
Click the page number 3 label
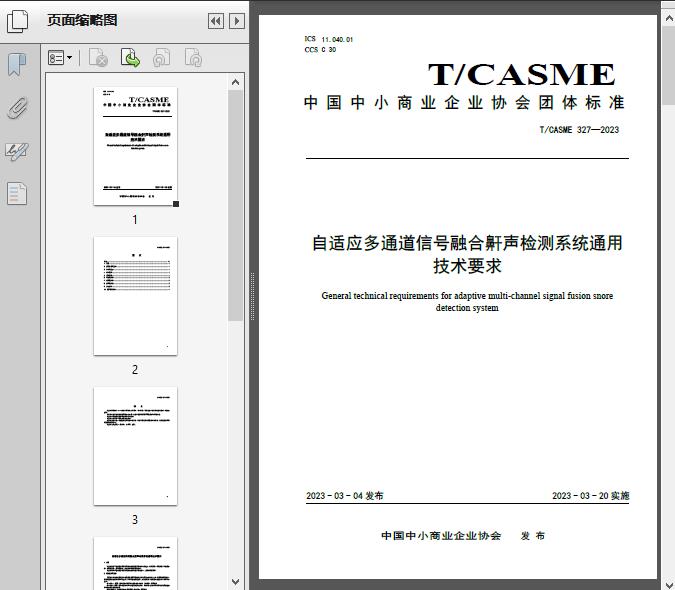coord(135,520)
